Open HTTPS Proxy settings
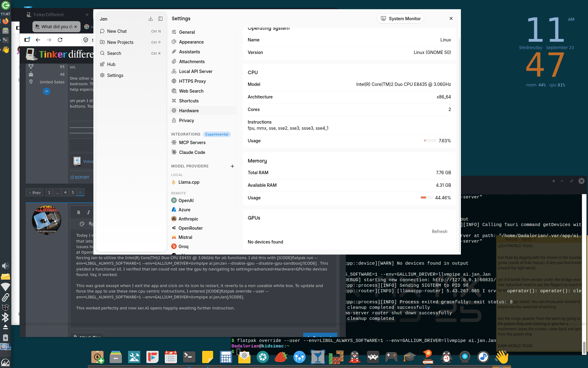This screenshot has height=368, width=588. [x=202, y=81]
